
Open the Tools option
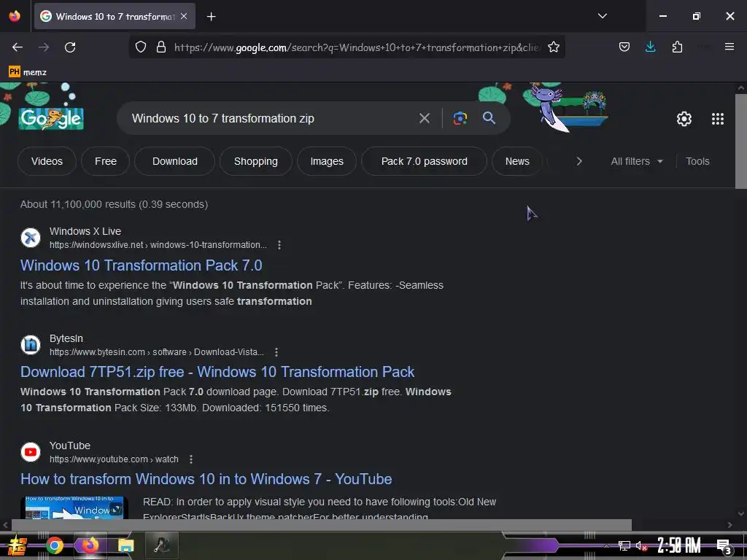697,161
